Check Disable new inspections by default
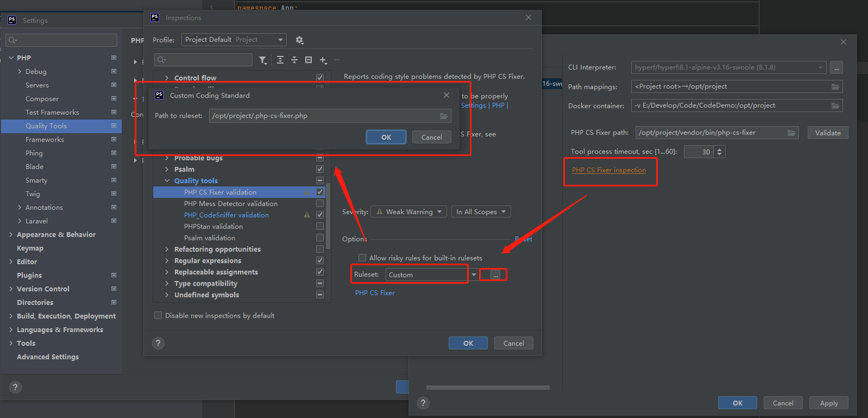Viewport: 868px width, 418px height. (158, 315)
